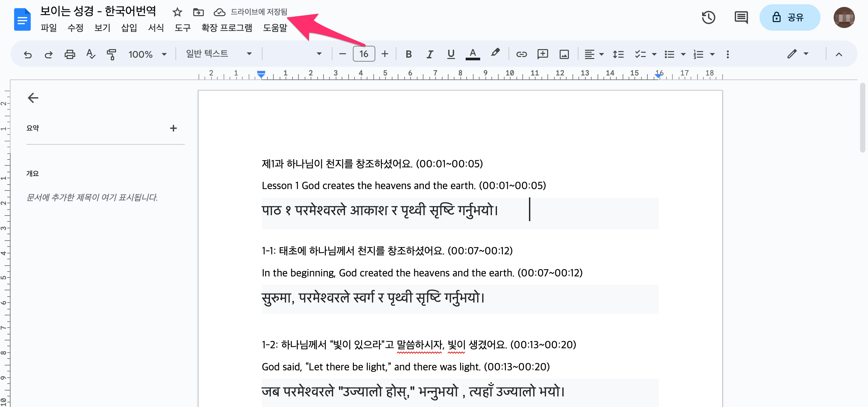
Task: Close the outline panel with back arrow
Action: click(x=33, y=98)
